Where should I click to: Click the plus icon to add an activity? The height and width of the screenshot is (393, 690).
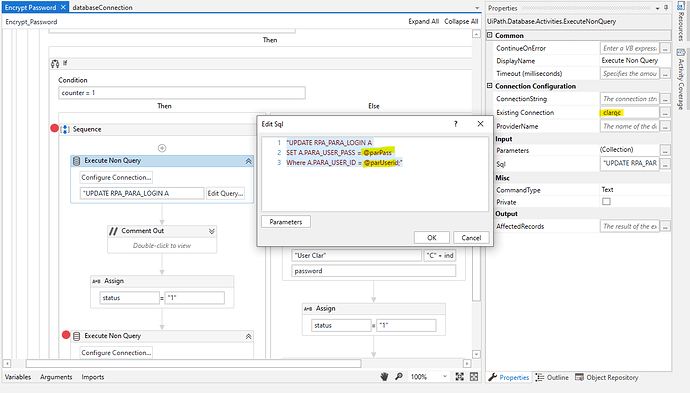point(162,148)
